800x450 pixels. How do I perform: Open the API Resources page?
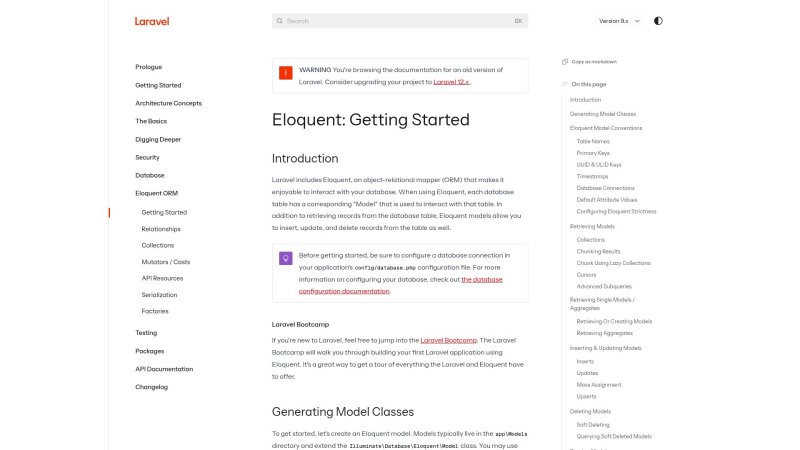coord(162,278)
